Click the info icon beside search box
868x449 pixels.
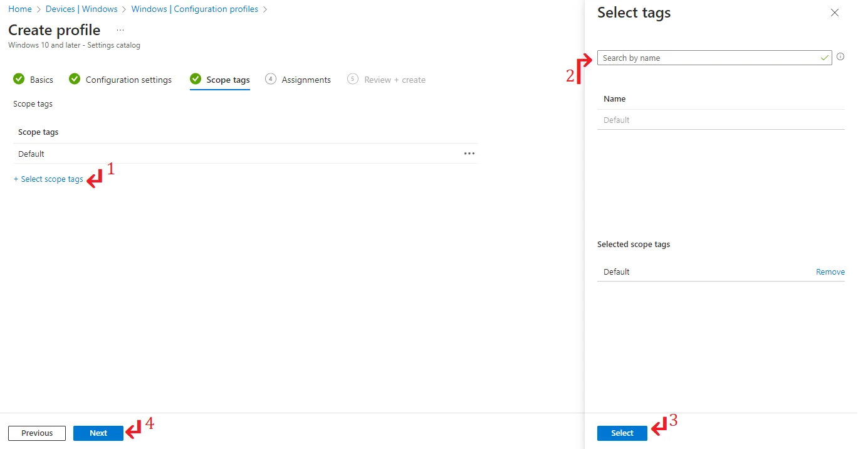[x=840, y=57]
